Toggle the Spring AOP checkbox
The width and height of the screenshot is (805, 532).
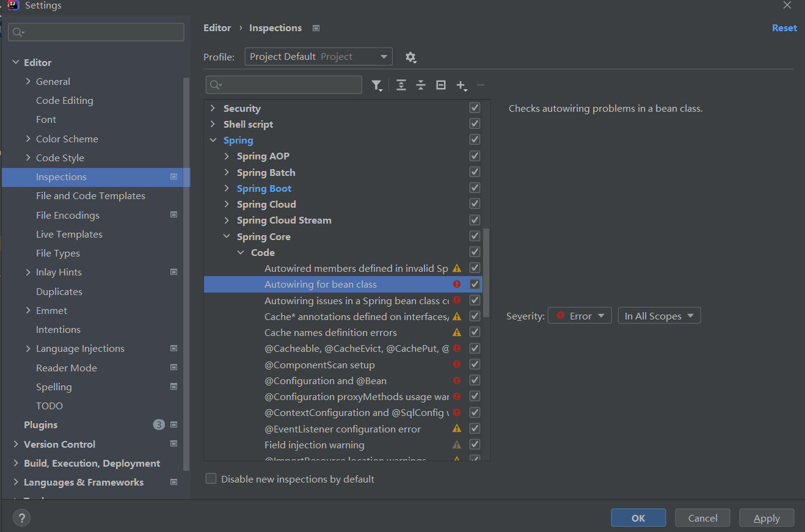pos(475,156)
